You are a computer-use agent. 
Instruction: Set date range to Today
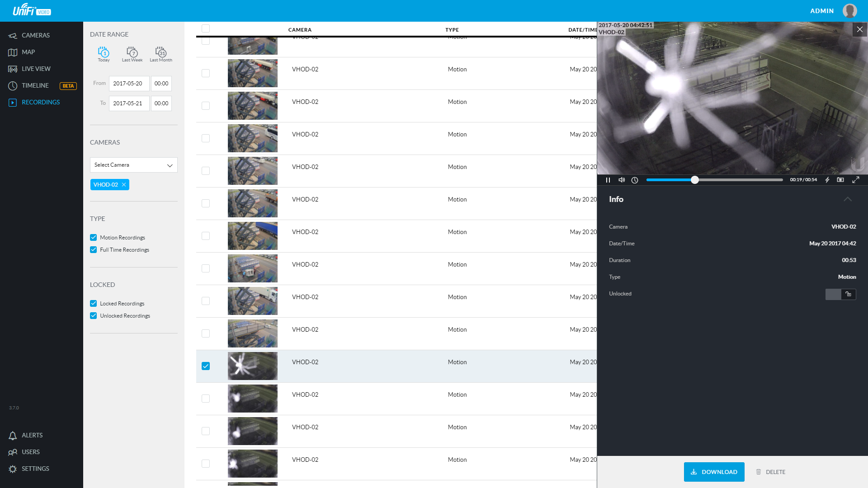click(x=104, y=54)
